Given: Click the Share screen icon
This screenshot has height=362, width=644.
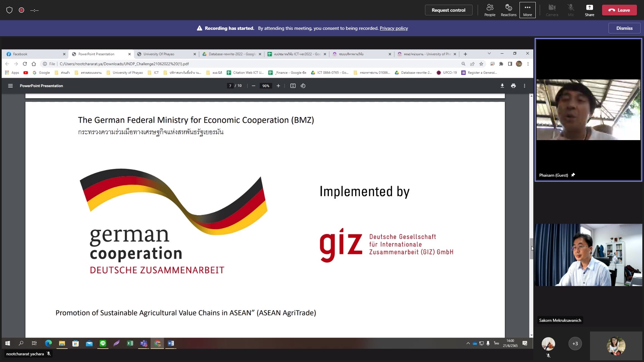Looking at the screenshot, I should click(589, 10).
